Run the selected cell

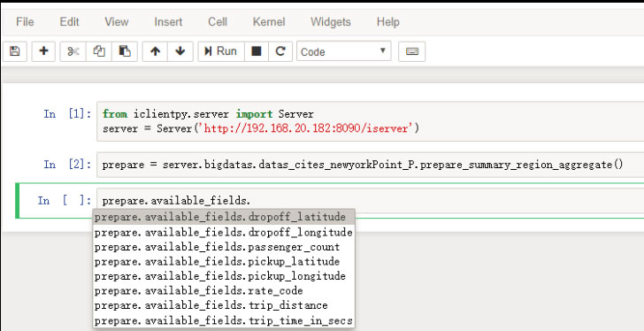coord(221,51)
